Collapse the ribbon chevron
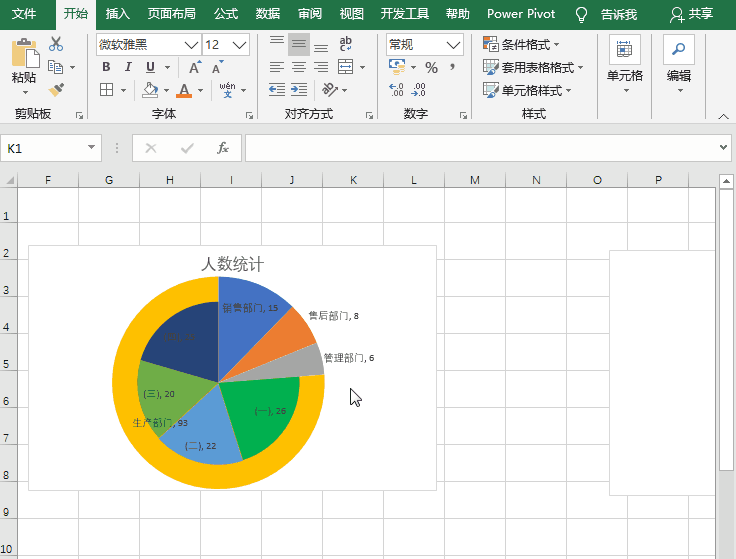Viewport: 736px width, 559px height. click(x=723, y=116)
